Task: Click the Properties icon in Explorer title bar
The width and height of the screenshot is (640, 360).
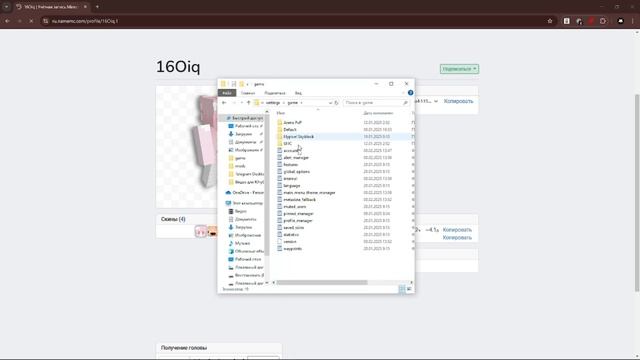Action: pos(233,84)
